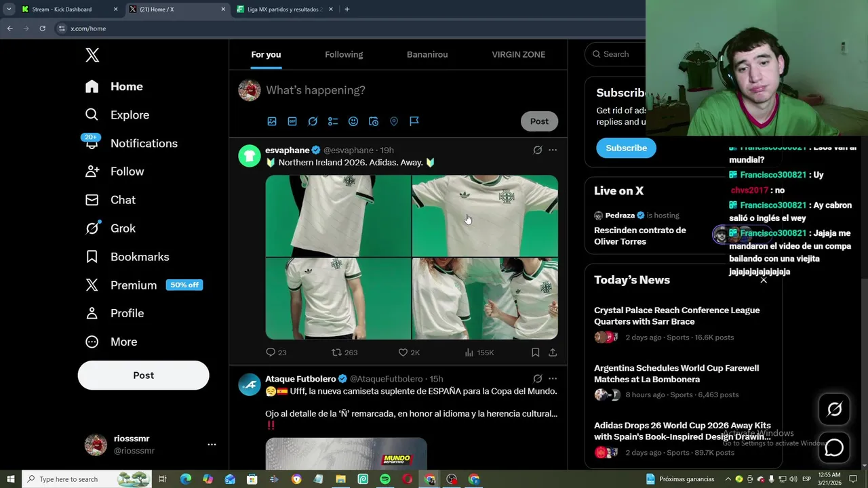Open the floating messages bubble button

[x=834, y=447]
